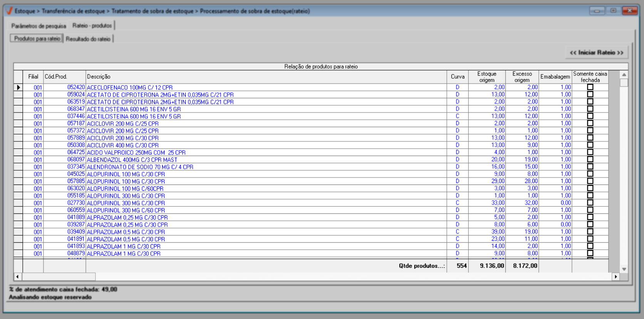This screenshot has height=319, width=644.
Task: Check Somente caixa fechada for ALPRAZOLAM 048879
Action: point(590,253)
